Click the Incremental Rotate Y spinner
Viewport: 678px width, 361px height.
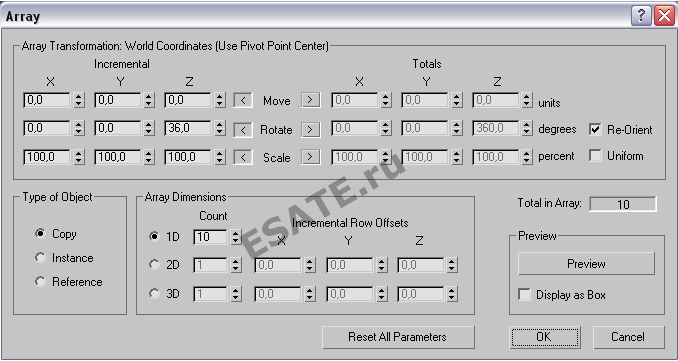tap(149, 129)
